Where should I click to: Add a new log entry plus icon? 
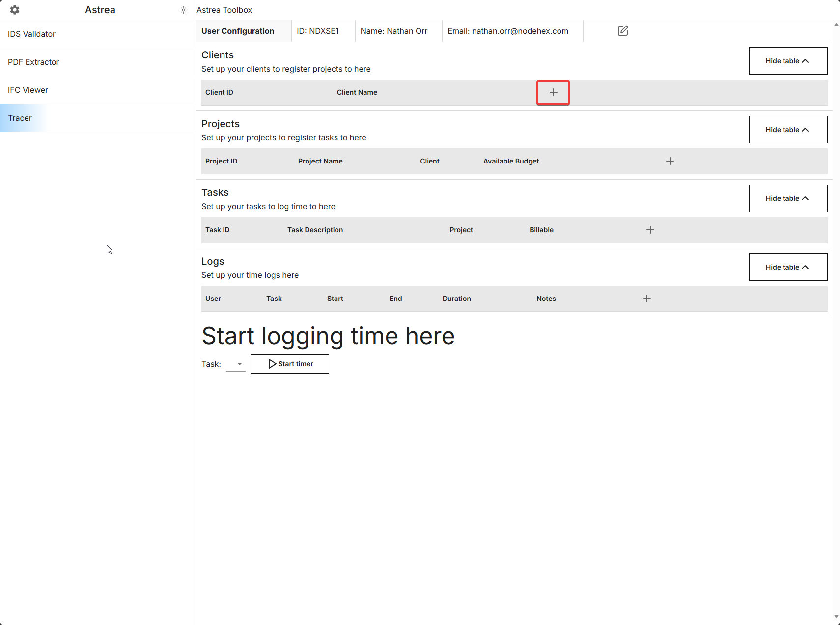tap(647, 299)
